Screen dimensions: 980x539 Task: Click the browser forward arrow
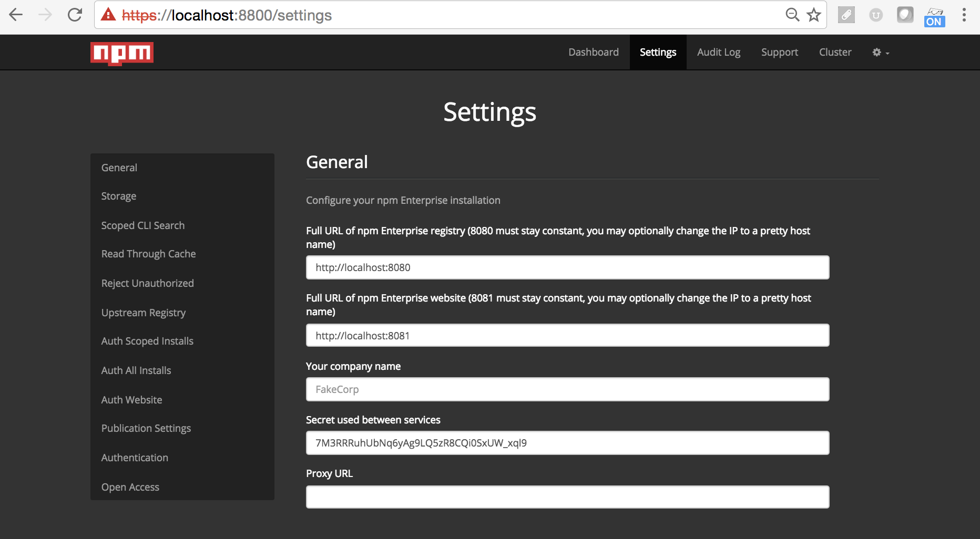point(46,15)
